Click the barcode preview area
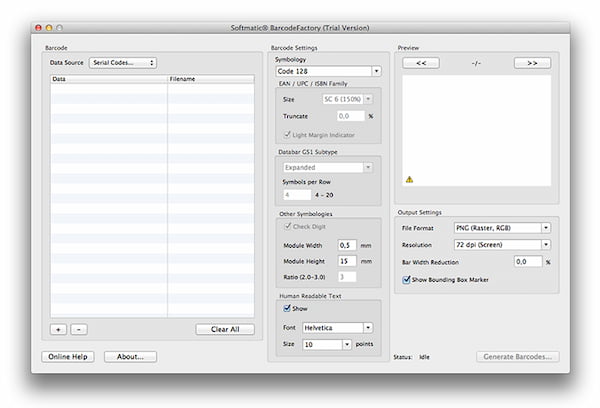This screenshot has width=600, height=408. tap(476, 131)
